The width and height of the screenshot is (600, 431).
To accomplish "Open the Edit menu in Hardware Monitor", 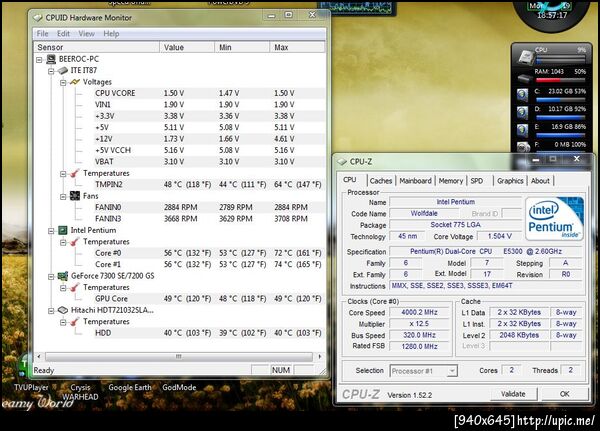I will coord(64,34).
